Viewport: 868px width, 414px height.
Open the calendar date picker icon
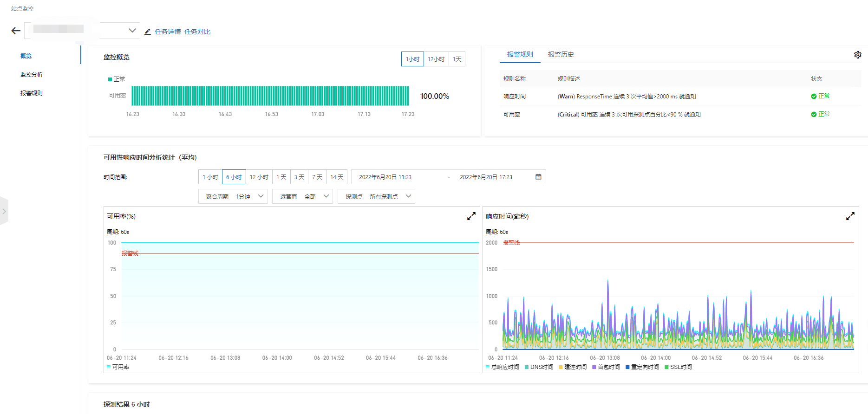(538, 177)
